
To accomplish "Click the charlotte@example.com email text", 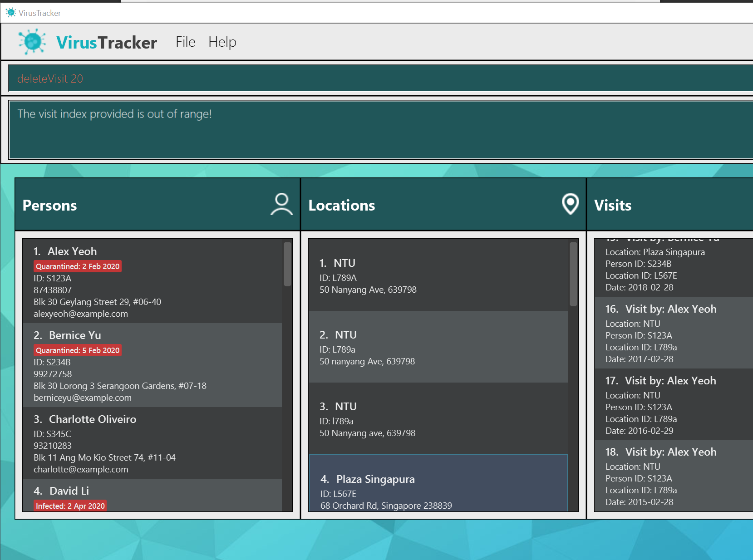I will 81,469.
